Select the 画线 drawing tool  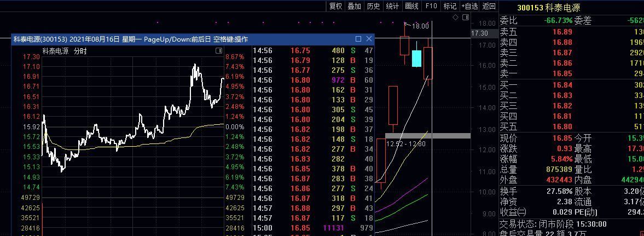(x=412, y=6)
